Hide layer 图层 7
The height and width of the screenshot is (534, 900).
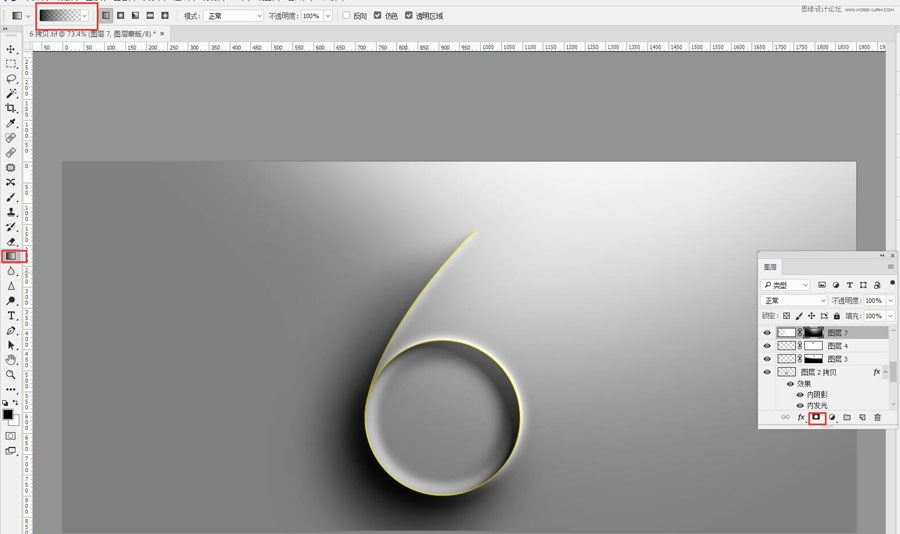(767, 332)
